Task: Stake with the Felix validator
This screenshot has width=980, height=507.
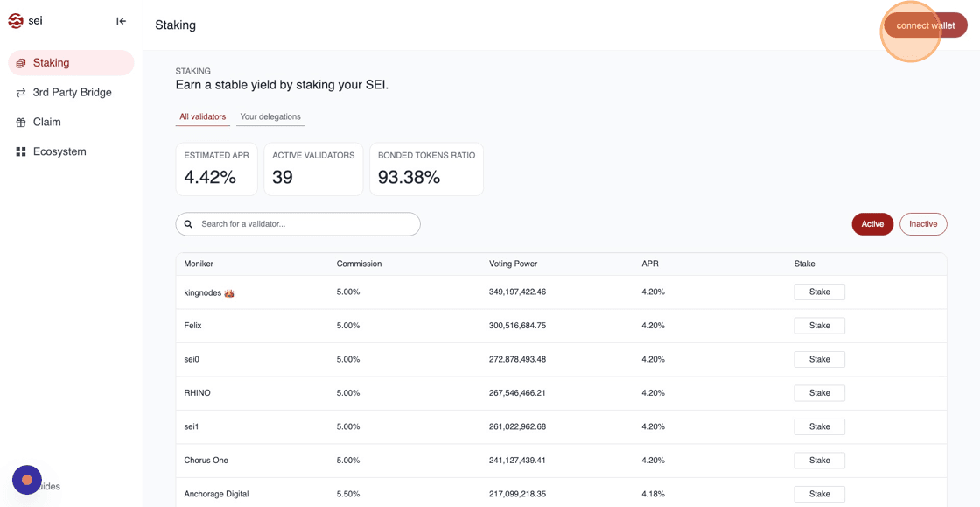Action: [x=819, y=326]
